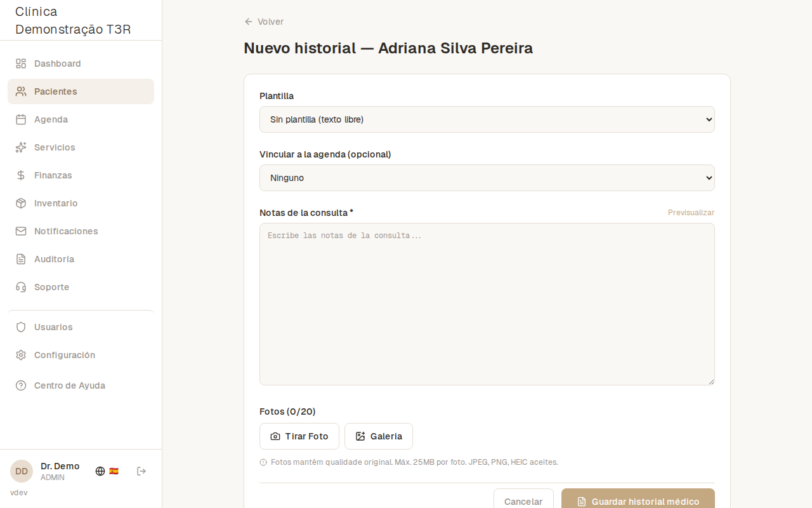Open Usuarios via the shield icon
This screenshot has height=508, width=812.
[20, 327]
